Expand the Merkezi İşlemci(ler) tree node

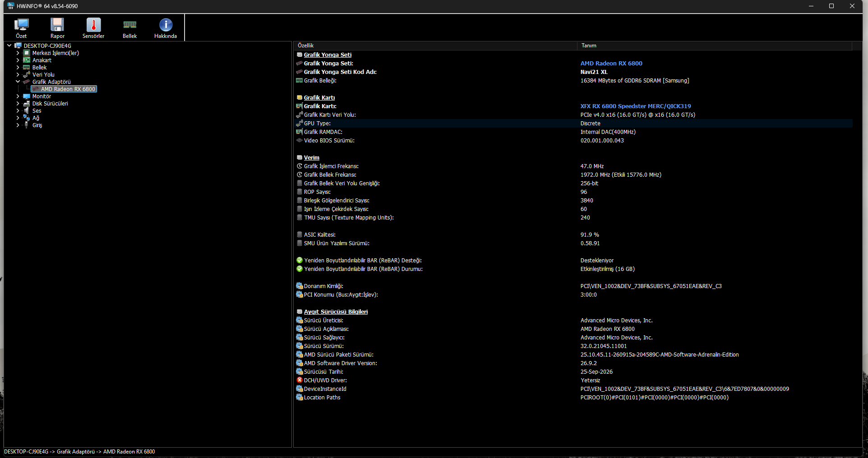(x=18, y=53)
